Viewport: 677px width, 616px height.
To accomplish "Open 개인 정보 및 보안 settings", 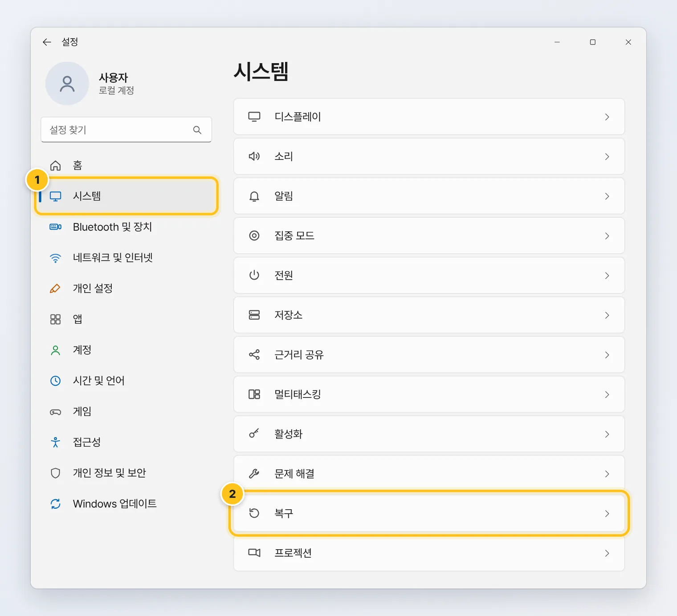I will [126, 473].
